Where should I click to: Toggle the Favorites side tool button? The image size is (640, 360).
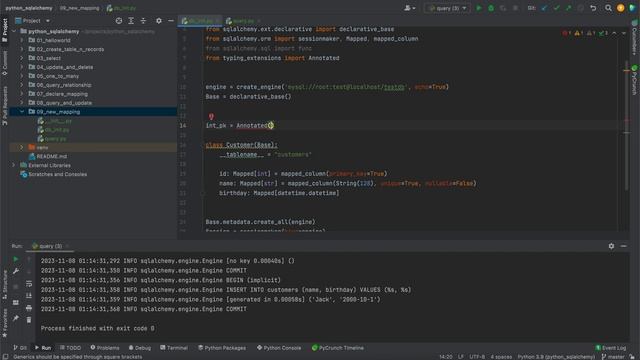click(4, 322)
